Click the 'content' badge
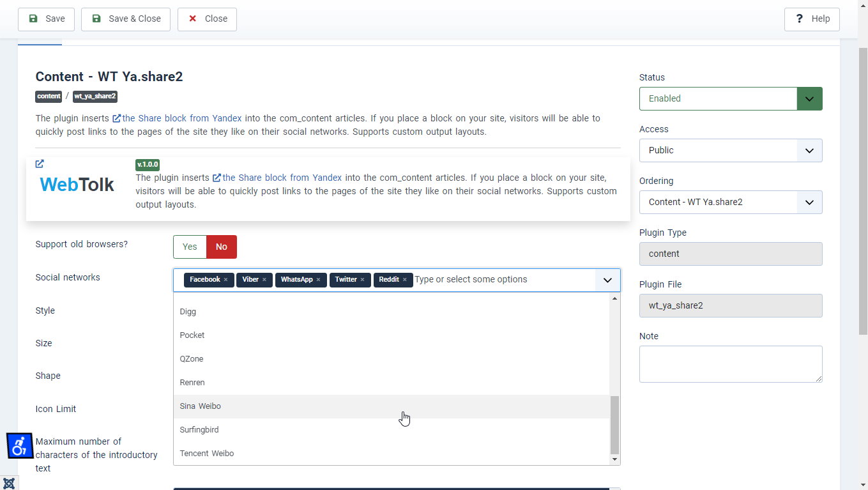This screenshot has height=490, width=868. tap(49, 96)
